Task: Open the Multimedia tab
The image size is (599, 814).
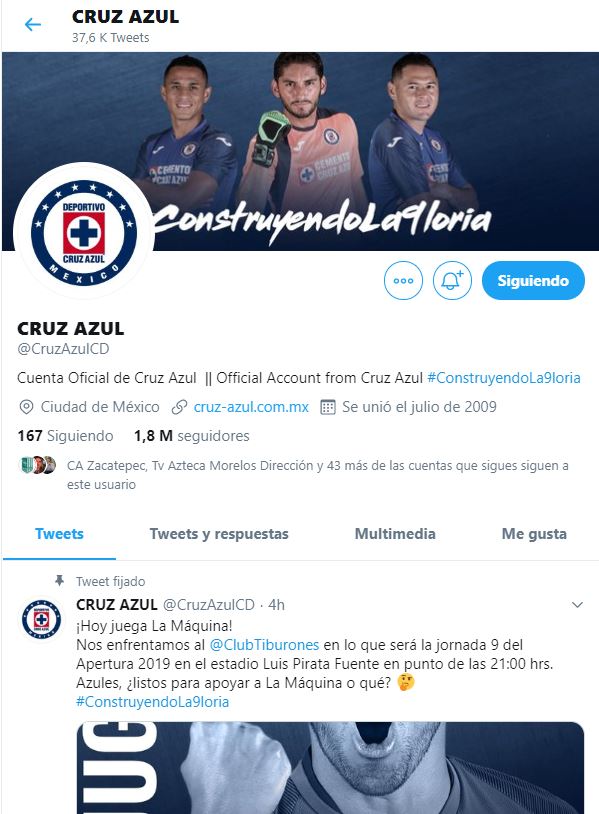Action: pyautogui.click(x=395, y=534)
